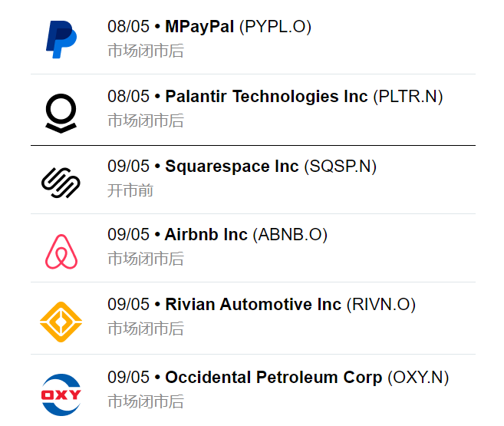Image resolution: width=504 pixels, height=426 pixels.
Task: Click the PYPL.O ticker symbol
Action: click(275, 27)
